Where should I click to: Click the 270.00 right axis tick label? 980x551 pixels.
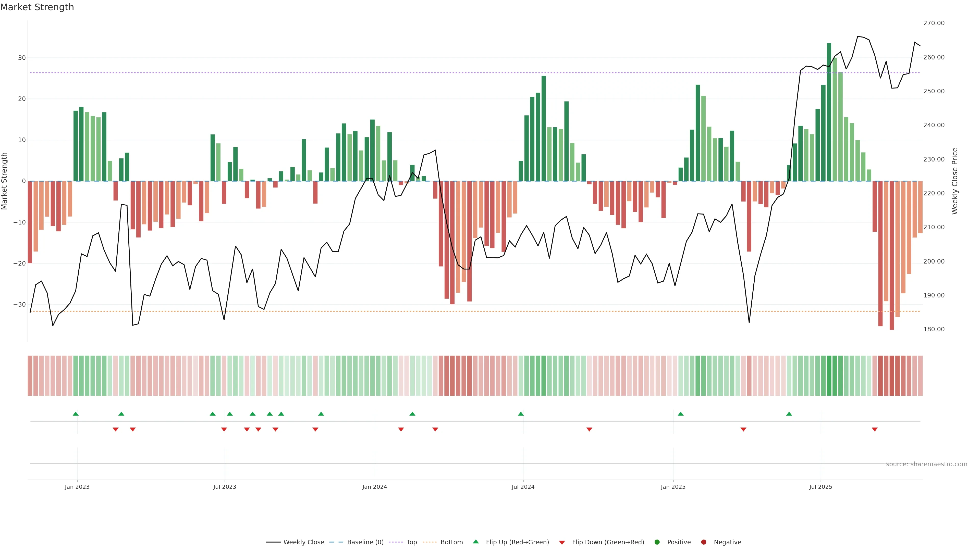click(934, 23)
